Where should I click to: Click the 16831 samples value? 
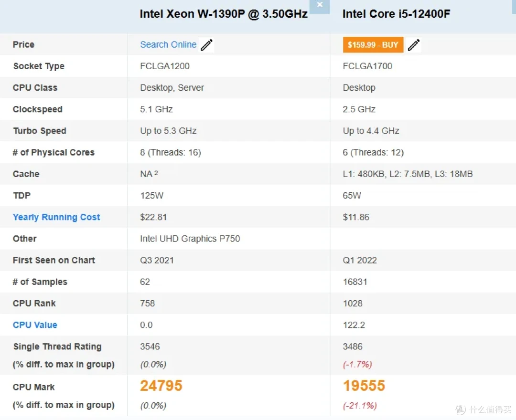pos(355,282)
